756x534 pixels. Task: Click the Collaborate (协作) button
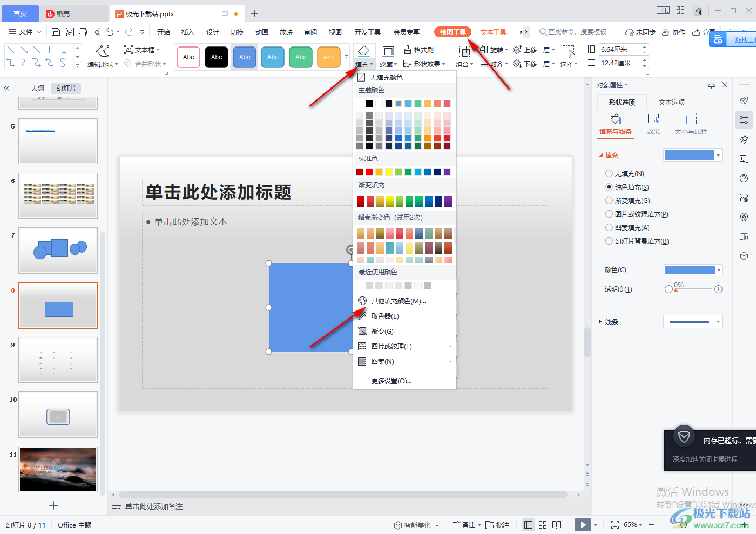(x=674, y=32)
